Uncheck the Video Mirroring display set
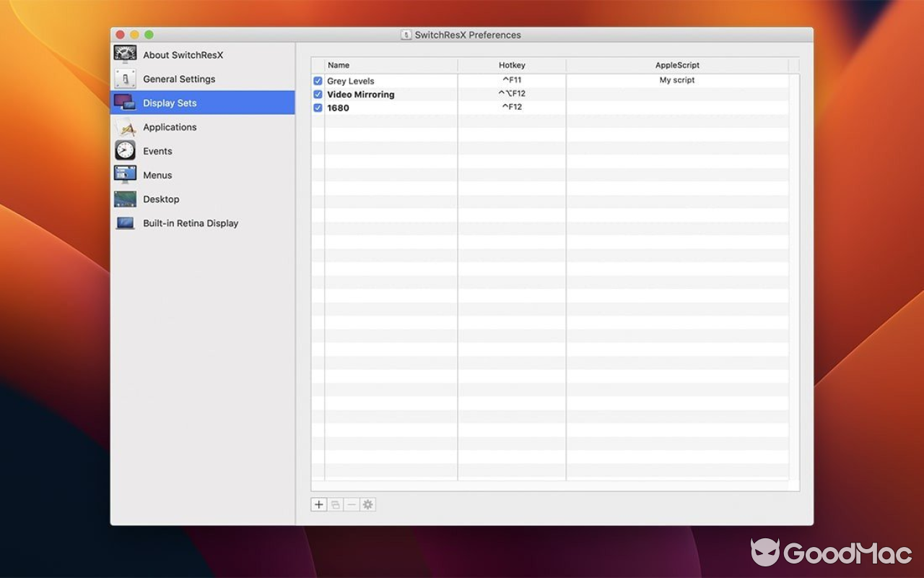The width and height of the screenshot is (924, 578). pos(318,94)
